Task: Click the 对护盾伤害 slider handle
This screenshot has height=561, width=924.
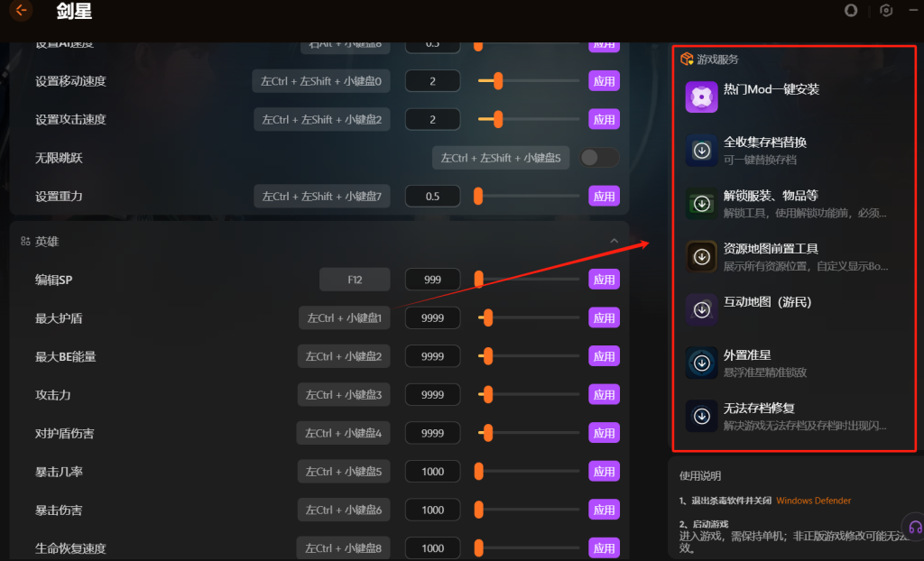Action: [488, 433]
